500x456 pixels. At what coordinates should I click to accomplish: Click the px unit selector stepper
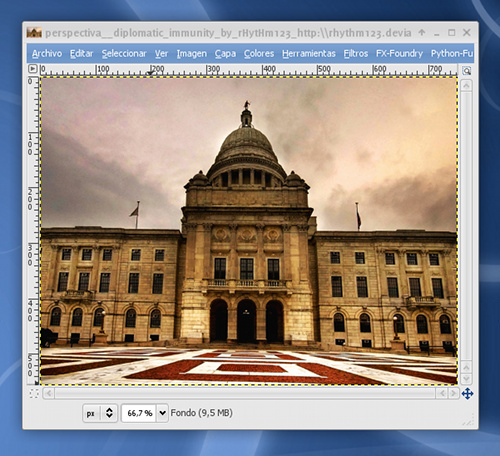click(x=109, y=413)
